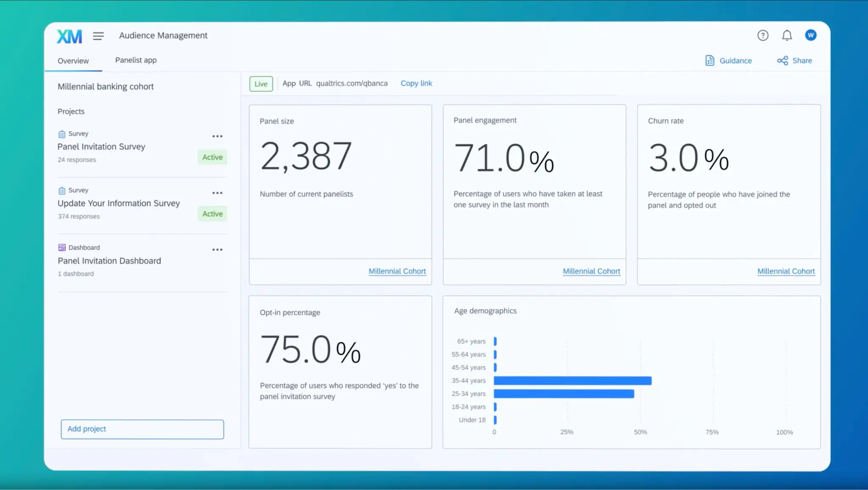868x490 pixels.
Task: Copy the app URL link
Action: point(416,84)
